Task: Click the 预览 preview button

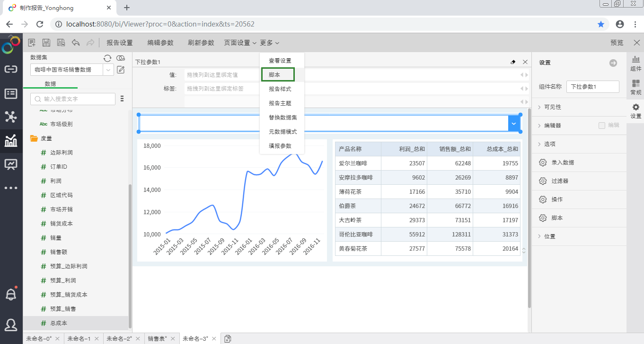Action: [617, 43]
